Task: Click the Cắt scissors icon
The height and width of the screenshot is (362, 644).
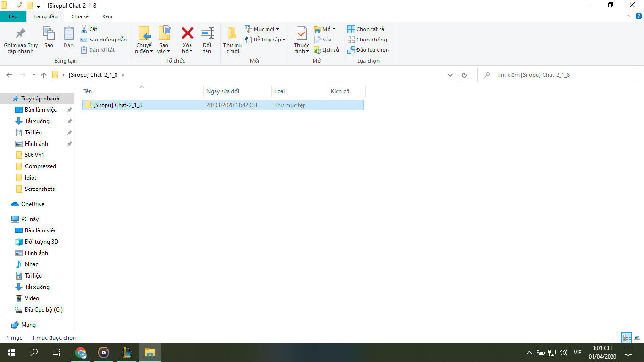Action: (84, 29)
